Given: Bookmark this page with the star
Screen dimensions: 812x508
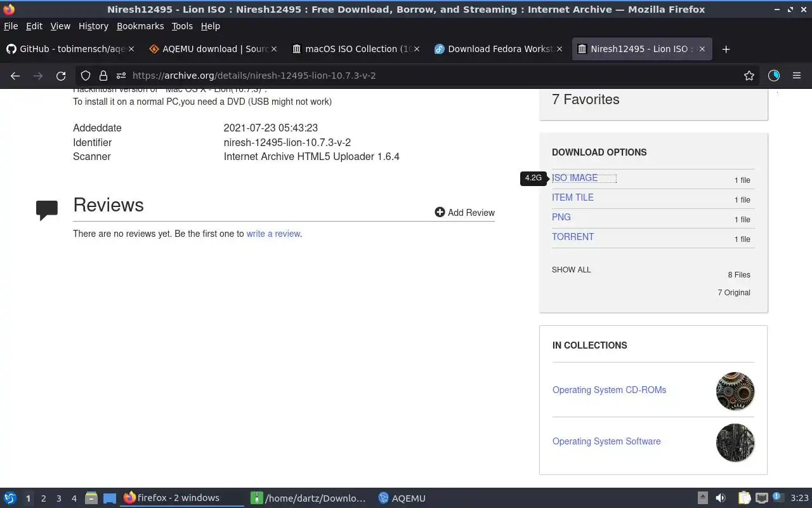Looking at the screenshot, I should (749, 76).
